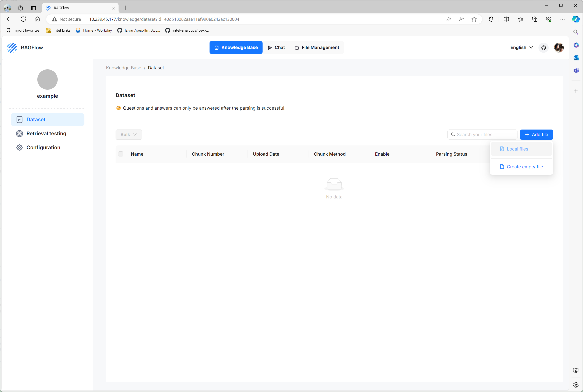The image size is (583, 392).
Task: Click browser refresh icon
Action: coord(23,19)
